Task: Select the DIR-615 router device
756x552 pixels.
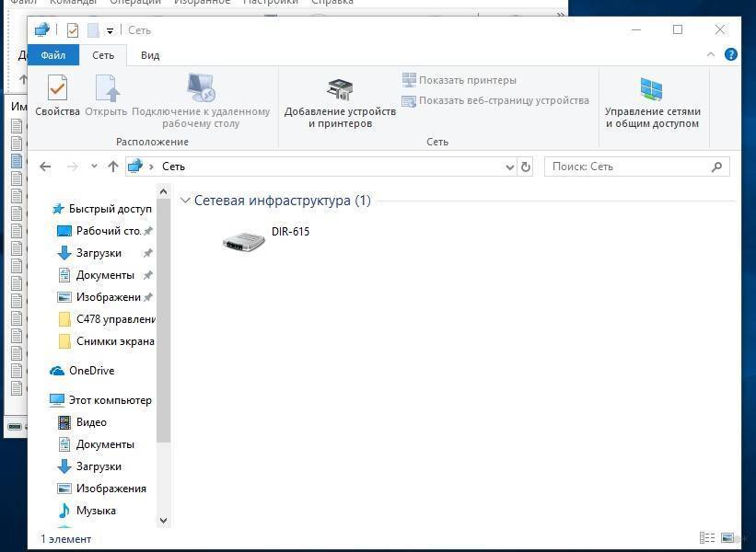Action: pyautogui.click(x=266, y=240)
